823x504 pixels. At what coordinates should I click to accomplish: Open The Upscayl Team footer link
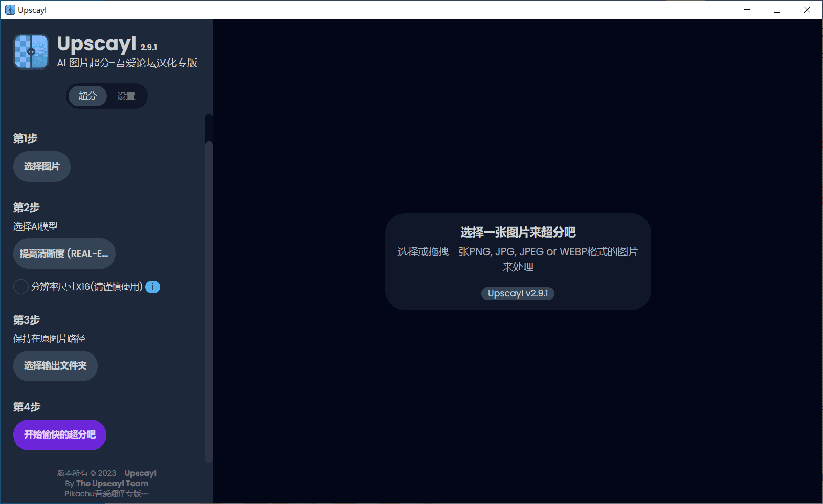point(112,484)
